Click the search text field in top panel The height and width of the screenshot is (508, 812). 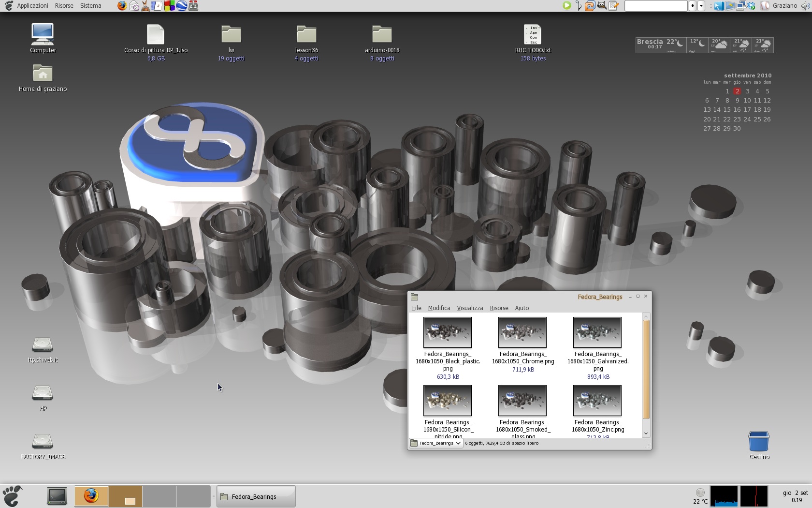tap(656, 6)
